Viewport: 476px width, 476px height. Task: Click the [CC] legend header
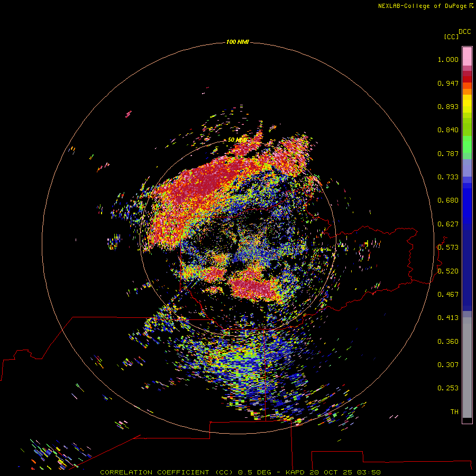click(451, 36)
